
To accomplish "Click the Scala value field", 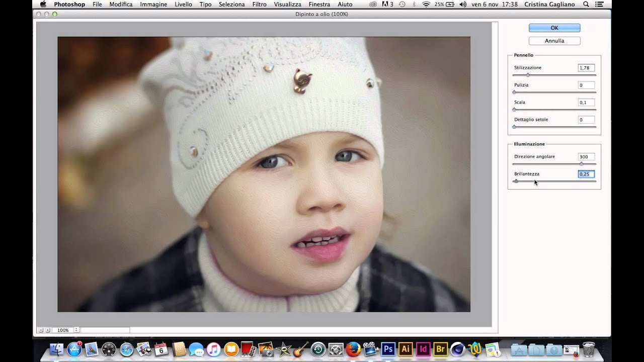I will pyautogui.click(x=586, y=103).
